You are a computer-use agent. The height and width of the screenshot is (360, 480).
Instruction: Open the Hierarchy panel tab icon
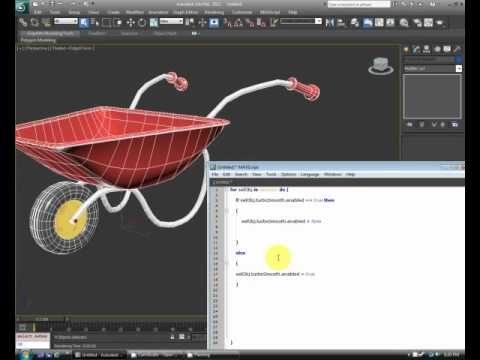[x=427, y=49]
